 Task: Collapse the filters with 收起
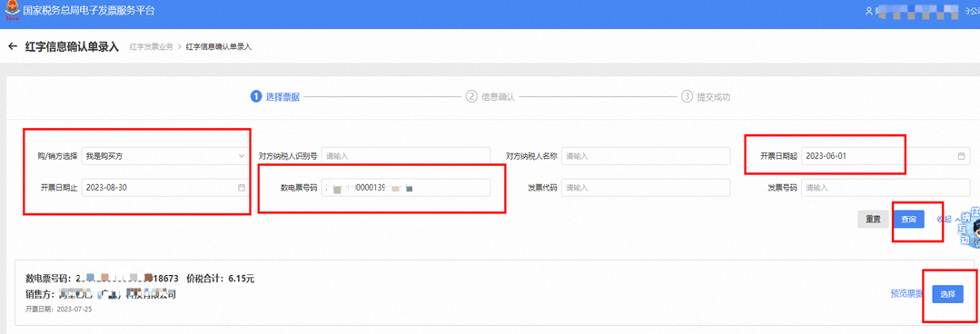[x=947, y=219]
